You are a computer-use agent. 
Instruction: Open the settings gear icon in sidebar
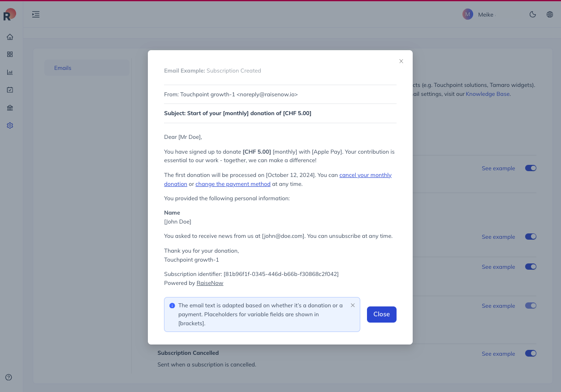pos(10,125)
